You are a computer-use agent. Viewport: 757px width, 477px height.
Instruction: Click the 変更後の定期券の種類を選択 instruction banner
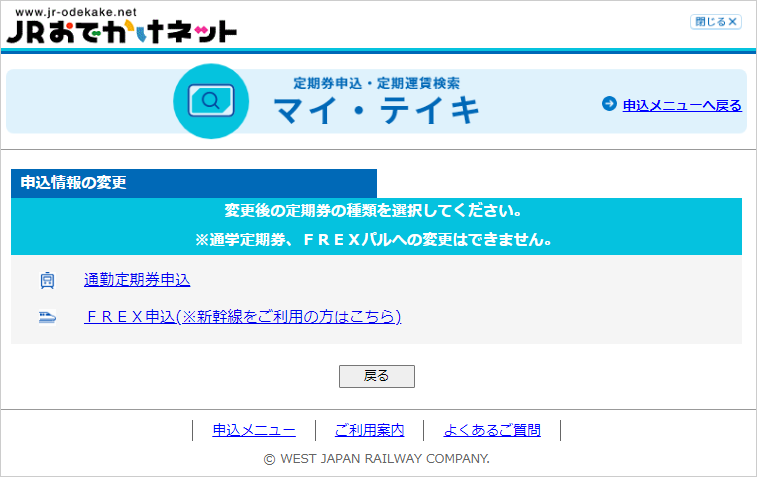pyautogui.click(x=373, y=212)
